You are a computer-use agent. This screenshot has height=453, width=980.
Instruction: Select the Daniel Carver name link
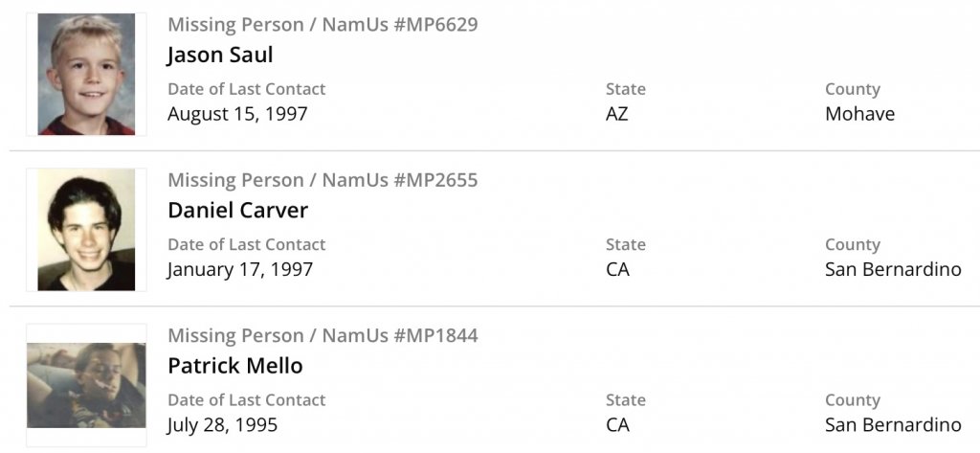[x=237, y=210]
